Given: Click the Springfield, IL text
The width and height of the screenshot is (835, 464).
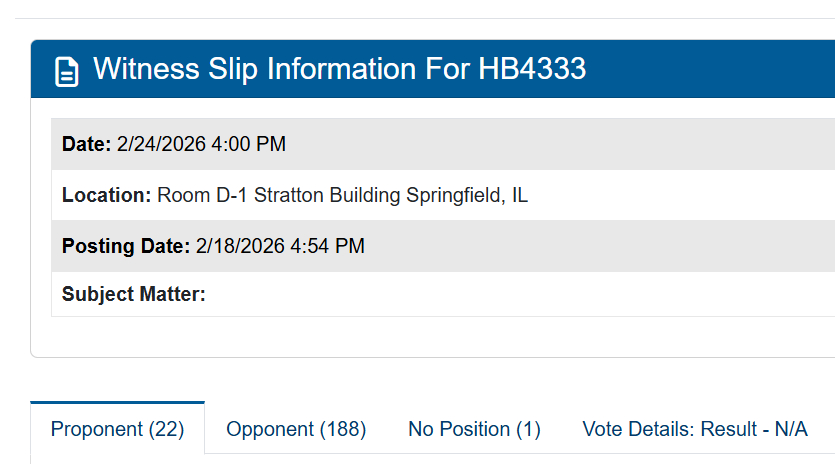Looking at the screenshot, I should (466, 196).
